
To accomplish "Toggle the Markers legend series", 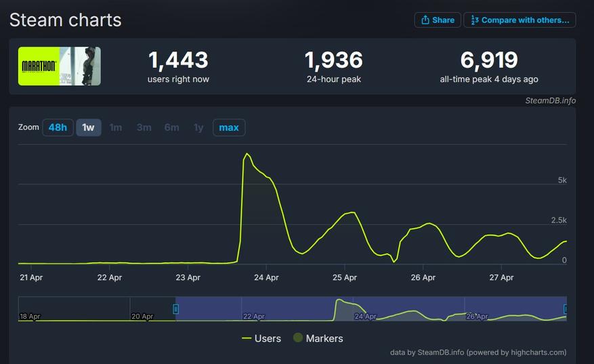I will click(318, 338).
